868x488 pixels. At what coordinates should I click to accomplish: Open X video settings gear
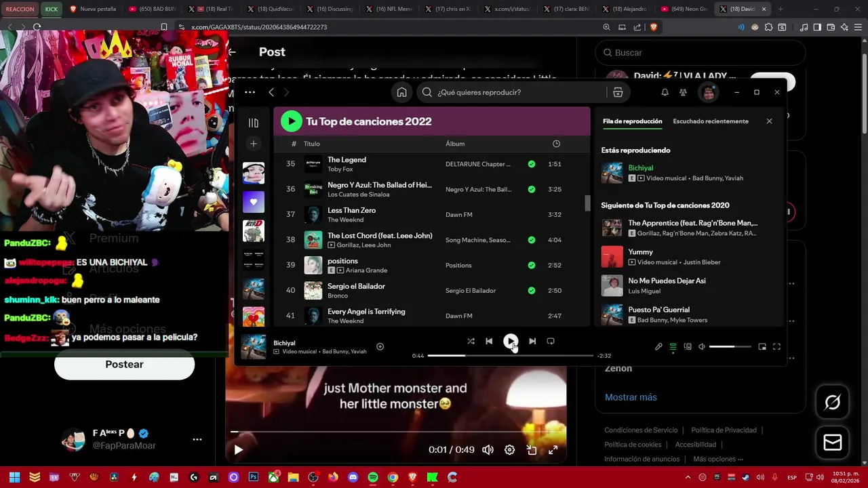(x=509, y=449)
